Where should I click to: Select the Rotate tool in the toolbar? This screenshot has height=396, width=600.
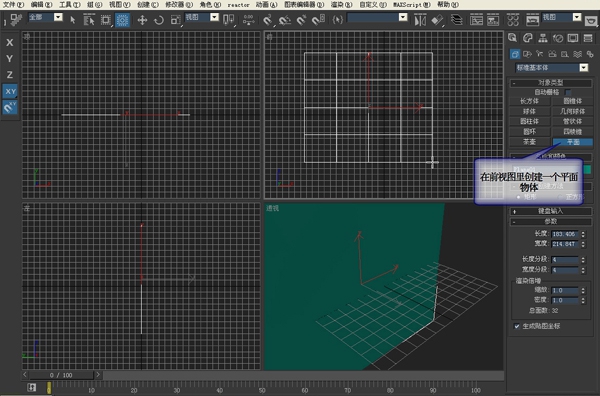pyautogui.click(x=159, y=20)
